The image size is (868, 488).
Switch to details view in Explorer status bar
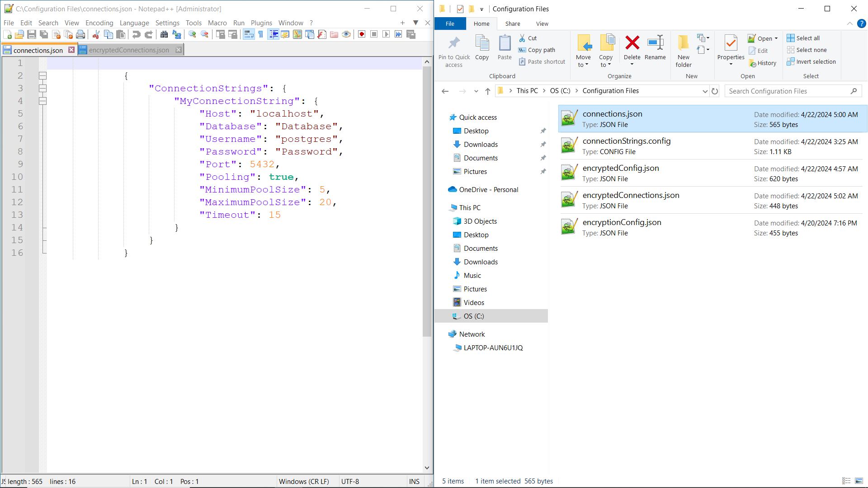846,481
